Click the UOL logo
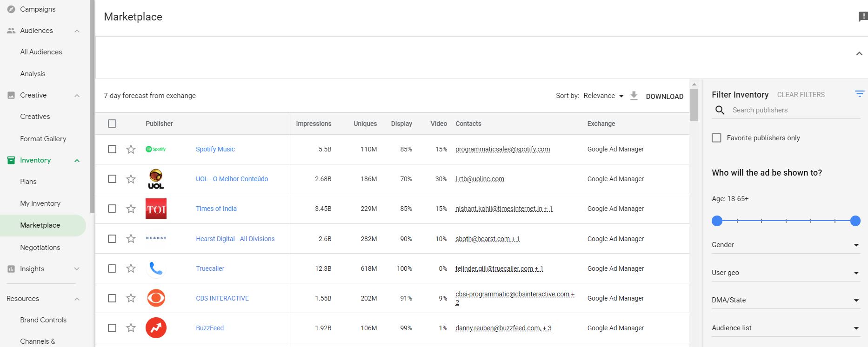The height and width of the screenshot is (347, 868). coord(156,179)
